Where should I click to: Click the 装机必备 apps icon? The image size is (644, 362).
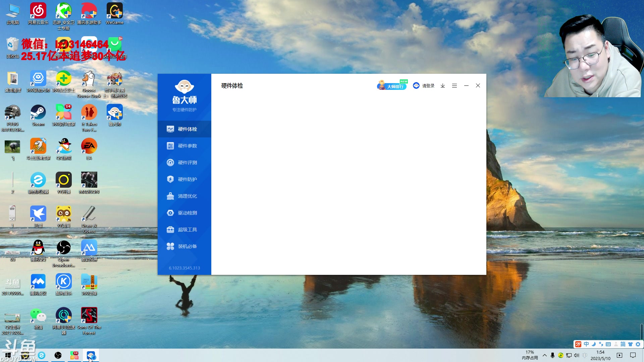[170, 246]
